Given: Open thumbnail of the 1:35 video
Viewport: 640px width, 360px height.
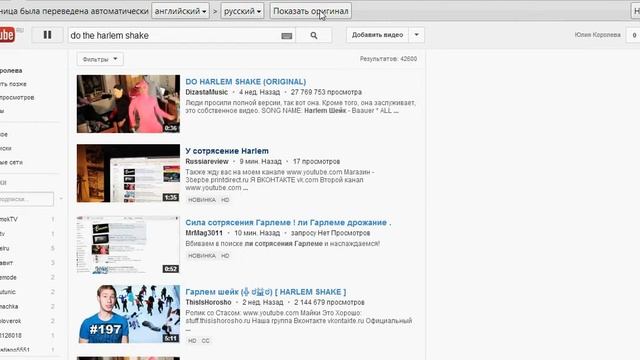Looking at the screenshot, I should (x=128, y=173).
